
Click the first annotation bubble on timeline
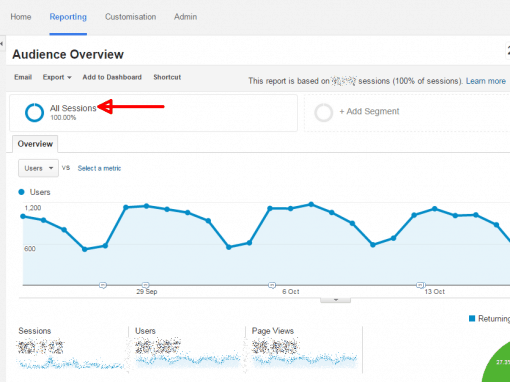point(103,285)
